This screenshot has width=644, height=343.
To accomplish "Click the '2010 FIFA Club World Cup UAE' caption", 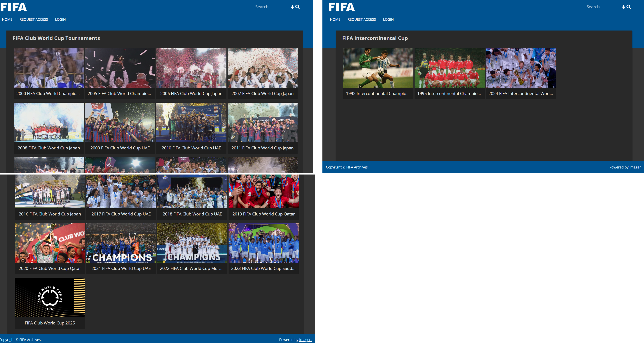I will 191,148.
